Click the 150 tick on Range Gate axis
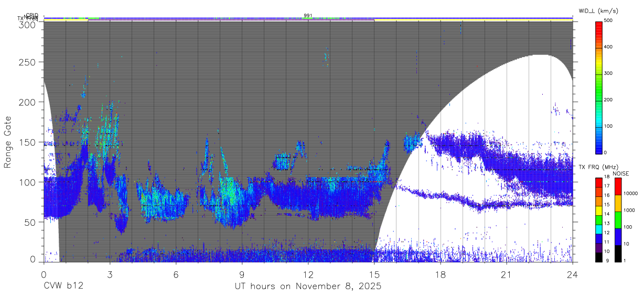 pos(27,142)
